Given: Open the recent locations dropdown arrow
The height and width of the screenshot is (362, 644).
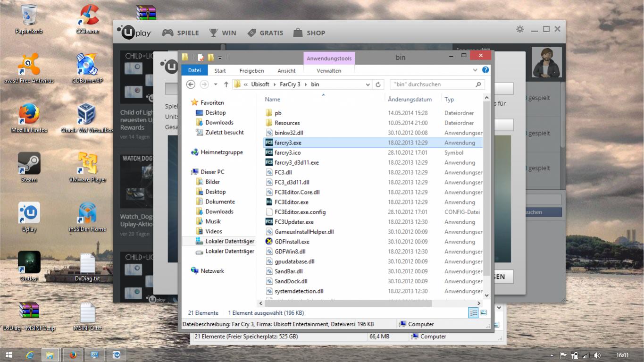Looking at the screenshot, I should pos(216,84).
